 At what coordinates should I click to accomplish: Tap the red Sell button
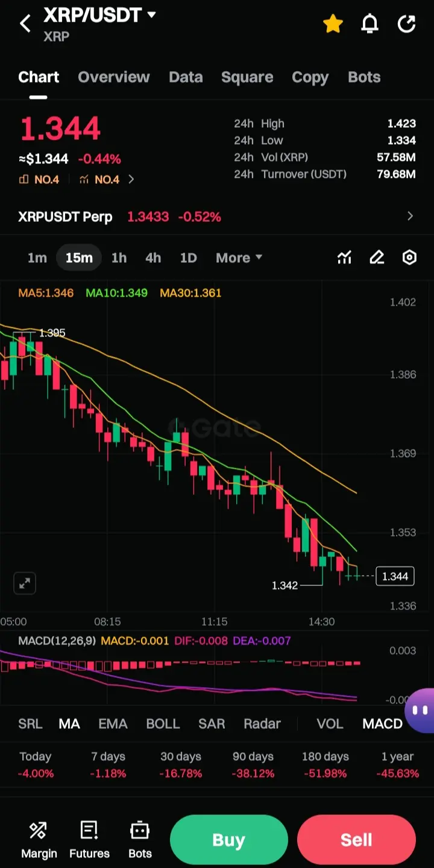[x=356, y=840]
